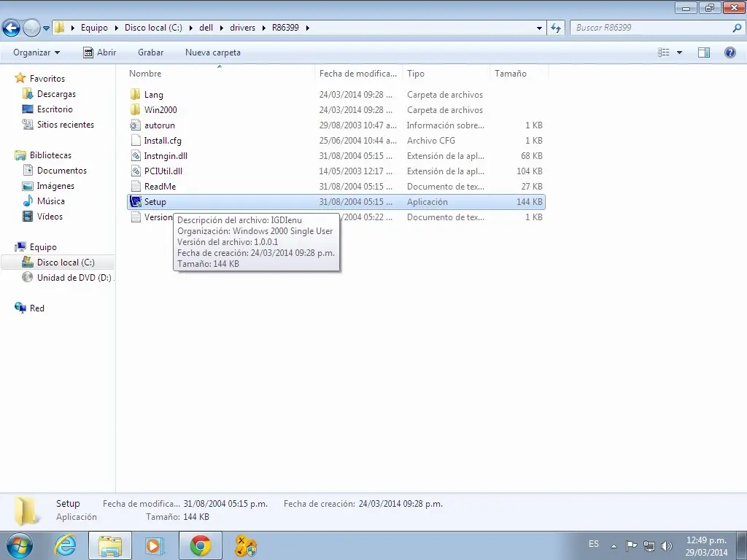Select the Favoritos star icon
The image size is (747, 560).
(x=20, y=78)
